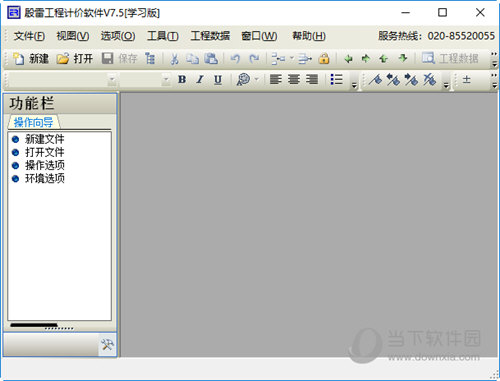Viewport: 500px width, 381px height.
Task: Toggle italic formatting button
Action: tap(200, 79)
